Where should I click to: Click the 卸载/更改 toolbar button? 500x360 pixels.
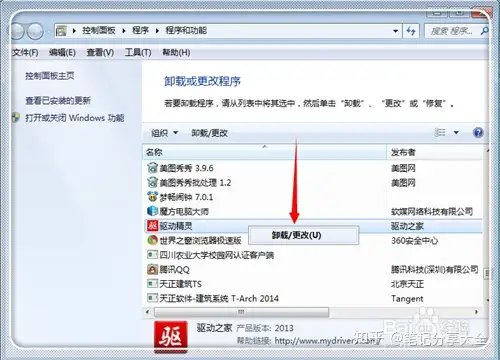(209, 133)
